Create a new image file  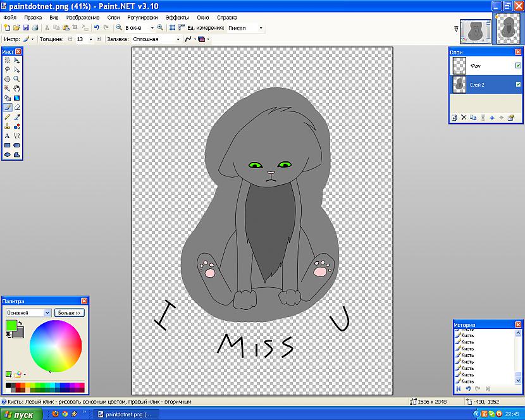(6, 28)
